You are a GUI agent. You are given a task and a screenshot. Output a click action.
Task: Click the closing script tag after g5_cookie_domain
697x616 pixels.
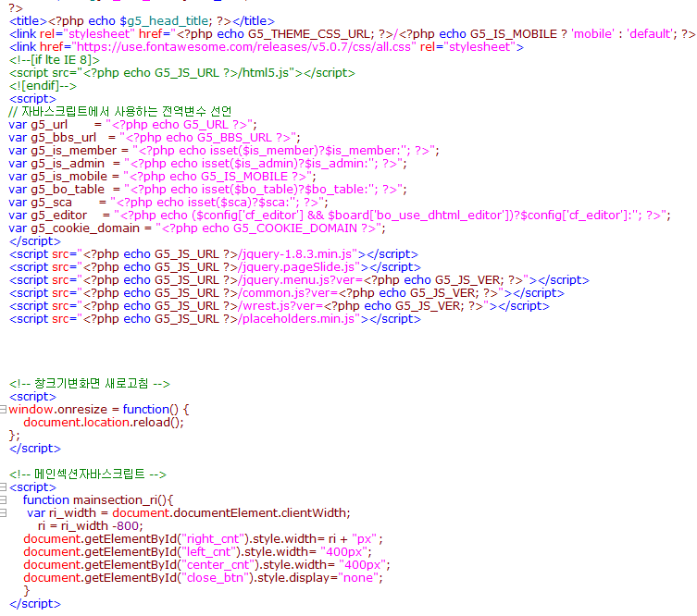tap(34, 241)
